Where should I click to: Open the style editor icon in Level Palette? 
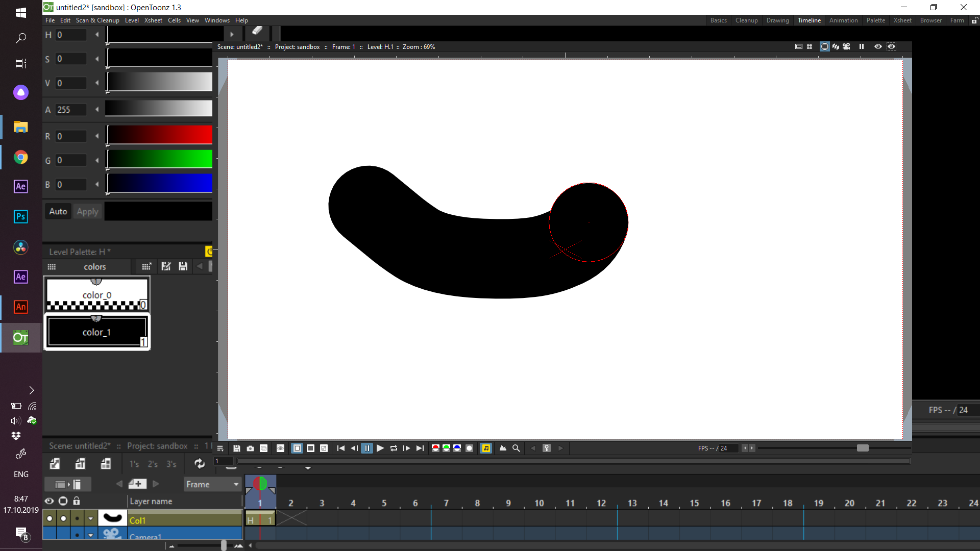[x=166, y=266]
